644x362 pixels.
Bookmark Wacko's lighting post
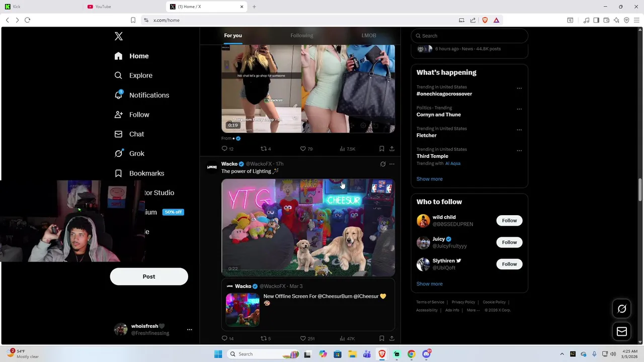coord(381,338)
